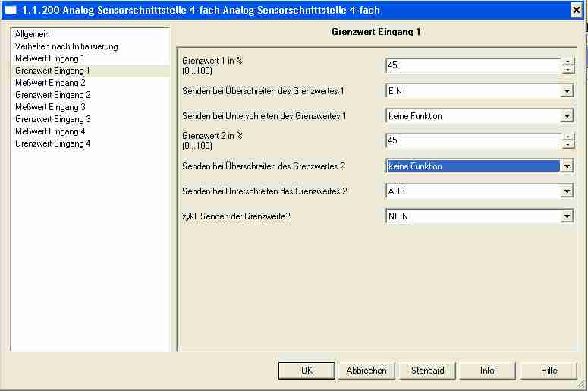Confirm settings with the OK button
Viewport: 588px width, 391px height.
(307, 371)
